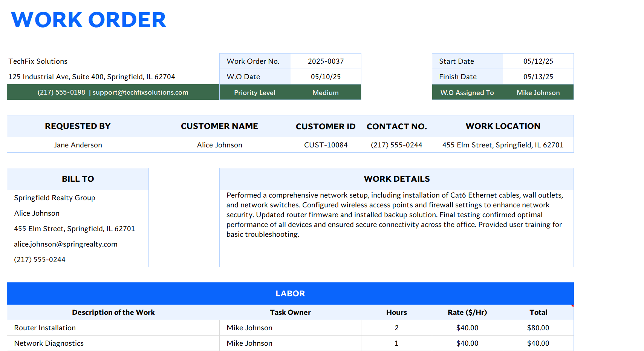Select the Priority Level label cell
The width and height of the screenshot is (644, 351).
(255, 93)
